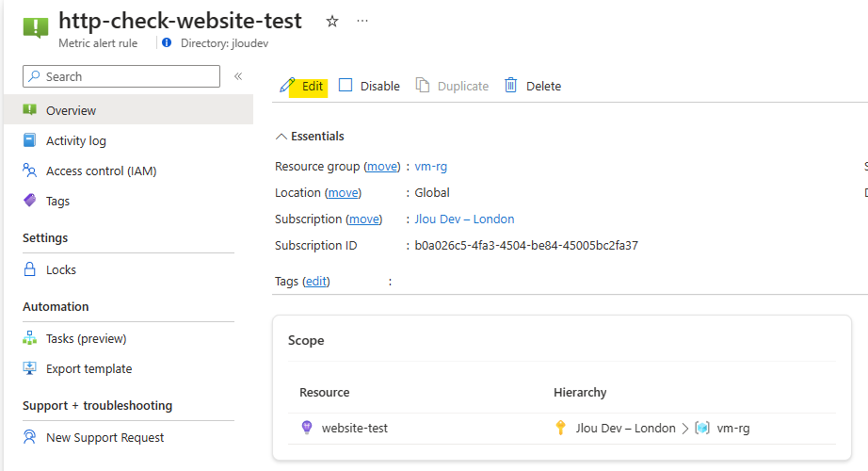Click the Directory info icon
The height and width of the screenshot is (471, 868).
pos(167,42)
